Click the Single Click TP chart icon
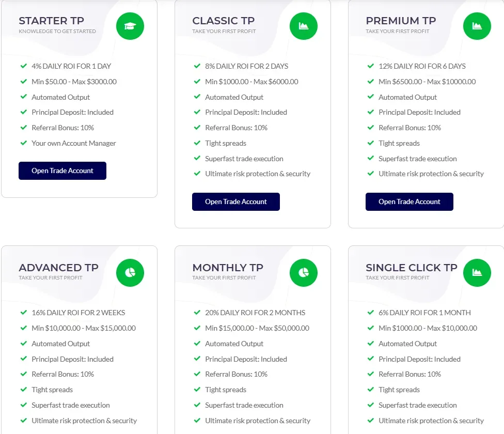This screenshot has height=434, width=504. click(x=477, y=272)
